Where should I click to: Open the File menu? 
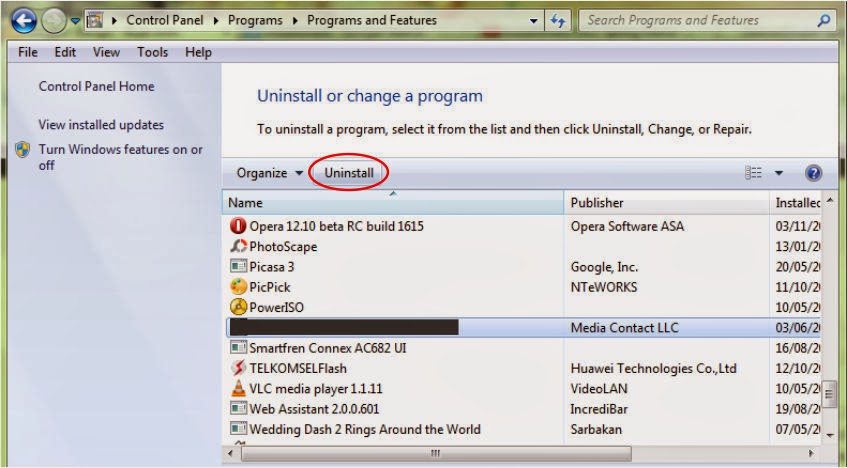28,52
